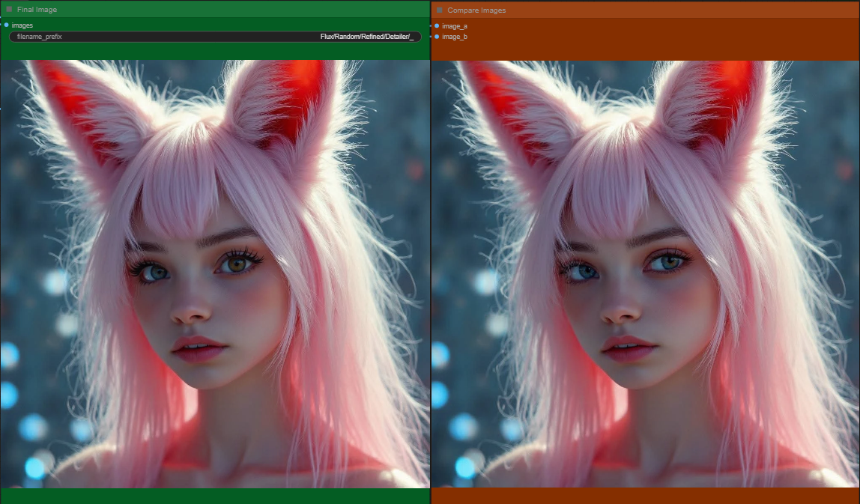The image size is (860, 504).
Task: Click the image_b label
Action: point(454,37)
